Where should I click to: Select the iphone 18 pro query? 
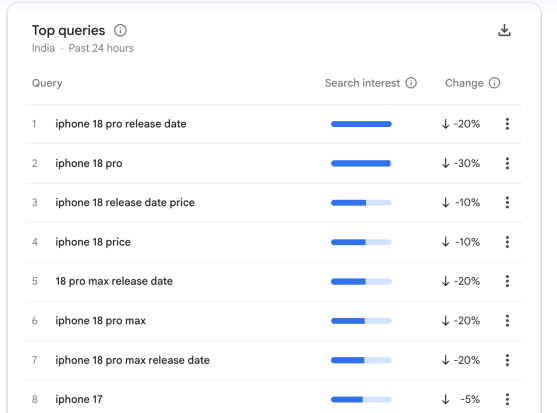tap(88, 163)
